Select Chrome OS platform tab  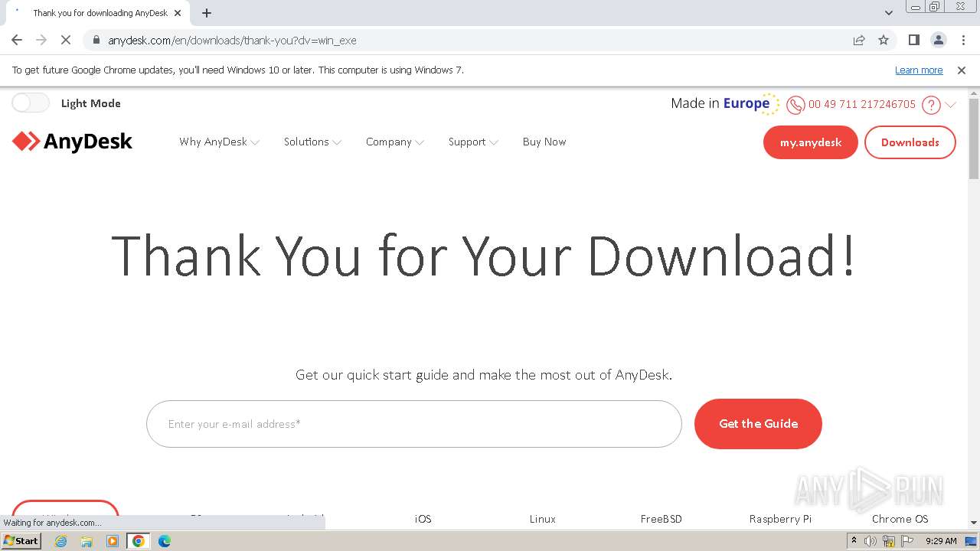tap(900, 519)
